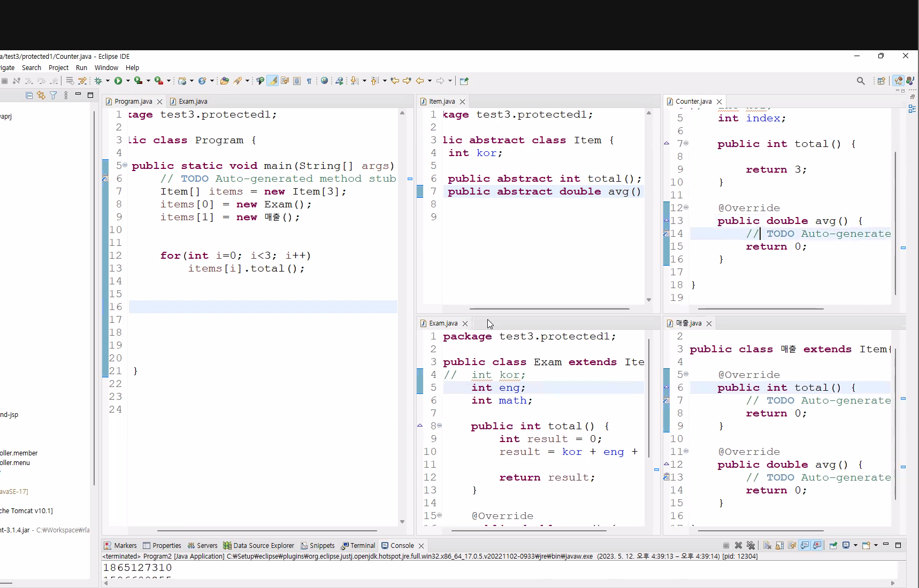Go to Last Edit Location icon

coord(395,81)
